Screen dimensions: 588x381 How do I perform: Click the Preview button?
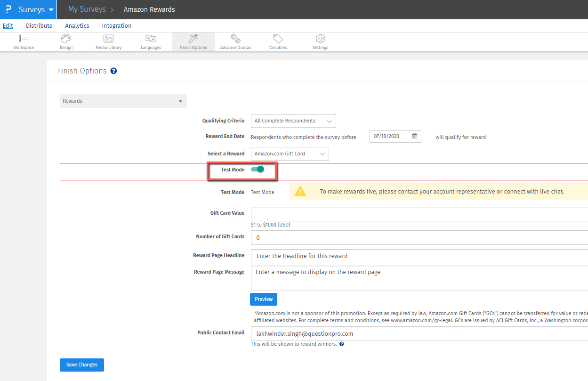point(264,299)
